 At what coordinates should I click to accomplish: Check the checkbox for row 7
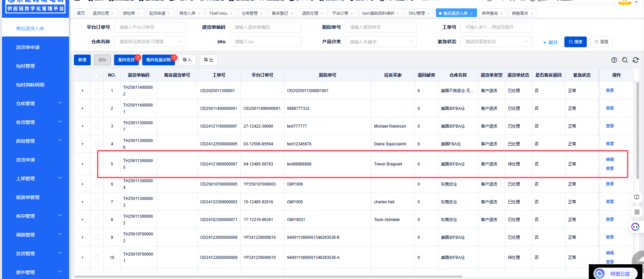coord(97,202)
